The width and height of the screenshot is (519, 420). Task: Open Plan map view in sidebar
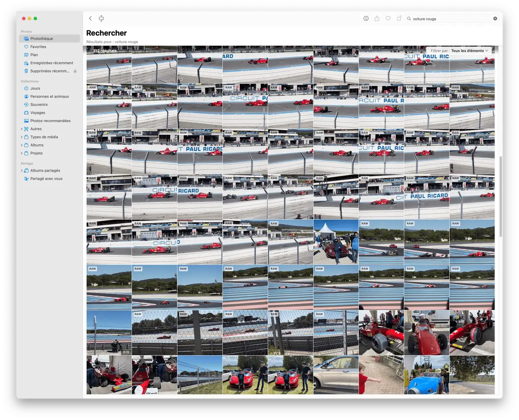(34, 55)
